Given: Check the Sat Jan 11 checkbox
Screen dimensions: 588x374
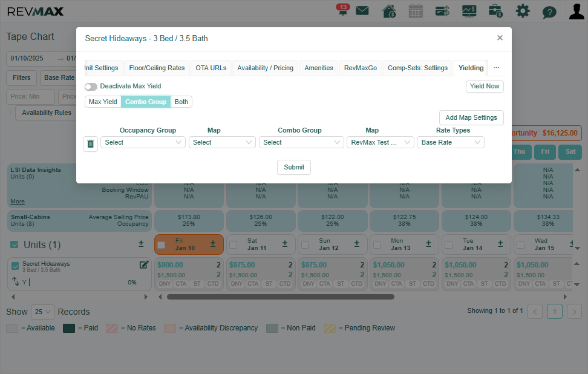Looking at the screenshot, I should [234, 245].
